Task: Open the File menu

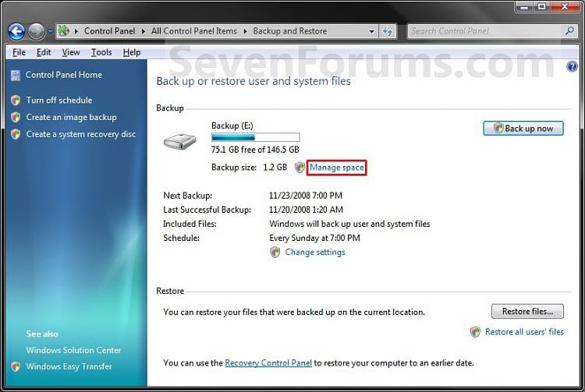Action: (x=19, y=52)
